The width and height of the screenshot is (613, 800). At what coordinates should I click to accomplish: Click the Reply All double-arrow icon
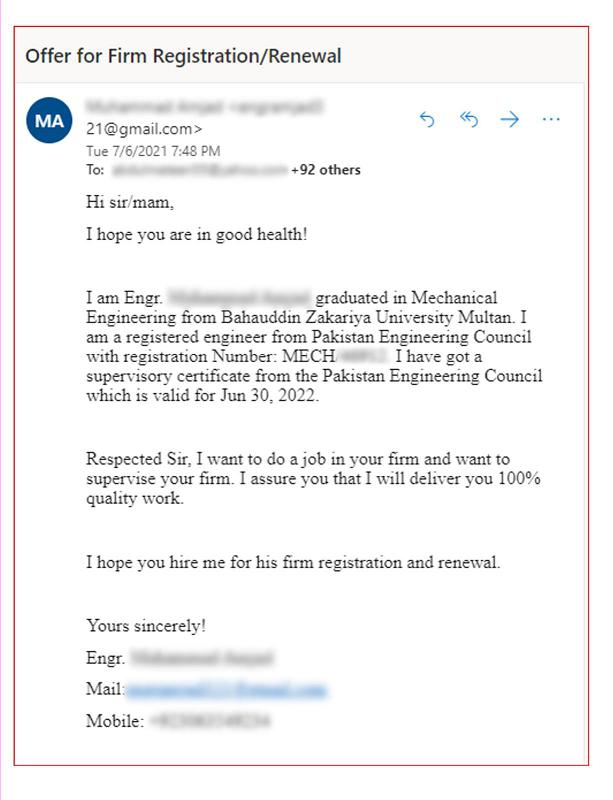(x=469, y=119)
